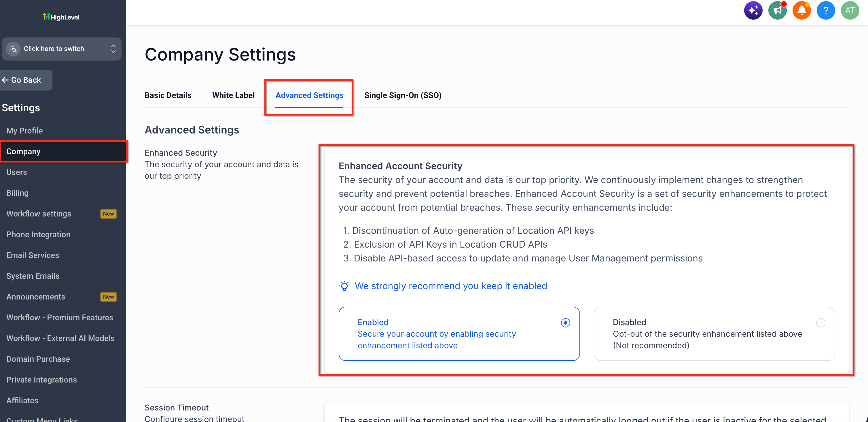This screenshot has width=868, height=422.
Task: Open the Ask AI sparkle icon
Action: [753, 10]
